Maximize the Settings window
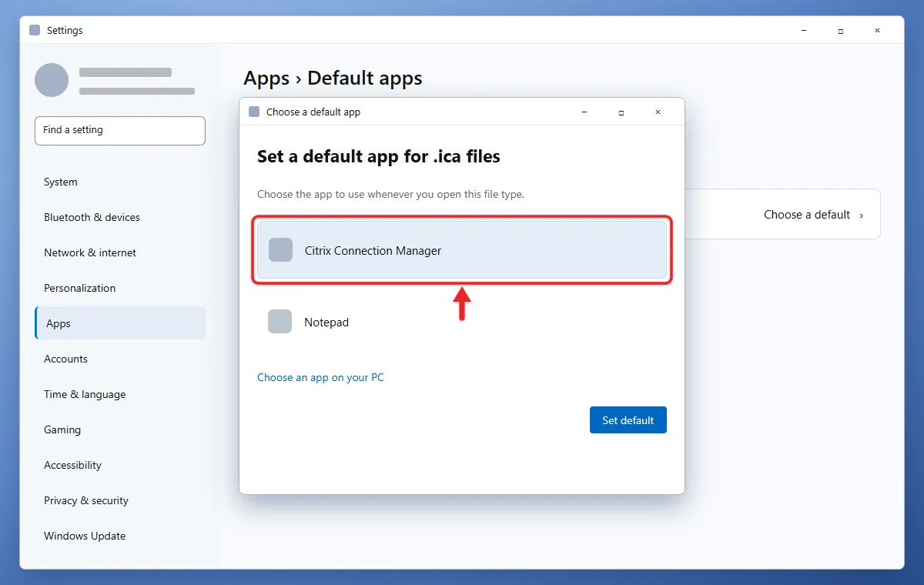 (x=840, y=31)
